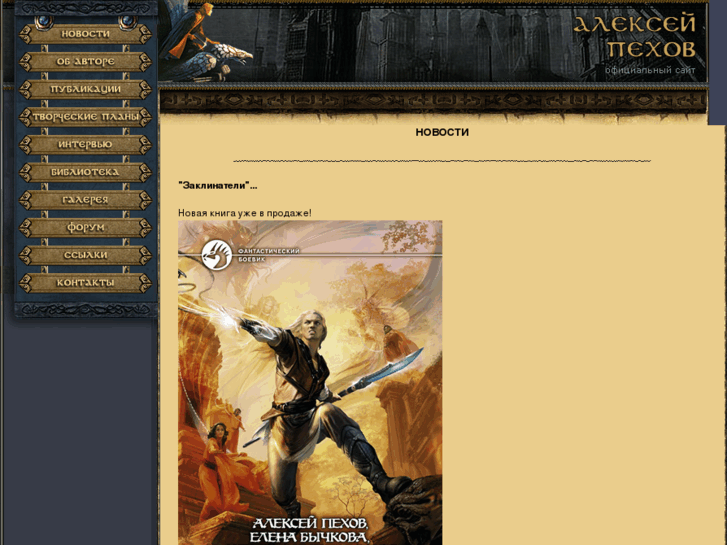Select Творческие планы menu button
This screenshot has height=545, width=727.
tap(85, 117)
